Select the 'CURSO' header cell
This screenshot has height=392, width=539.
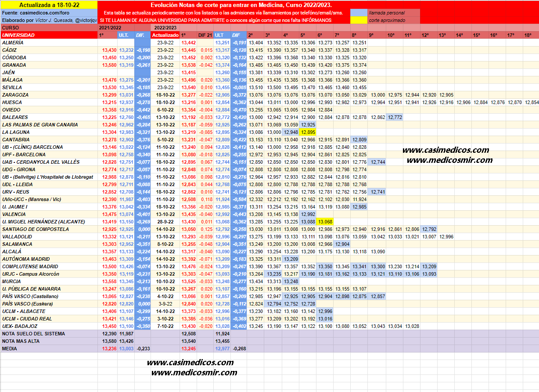tap(49, 28)
